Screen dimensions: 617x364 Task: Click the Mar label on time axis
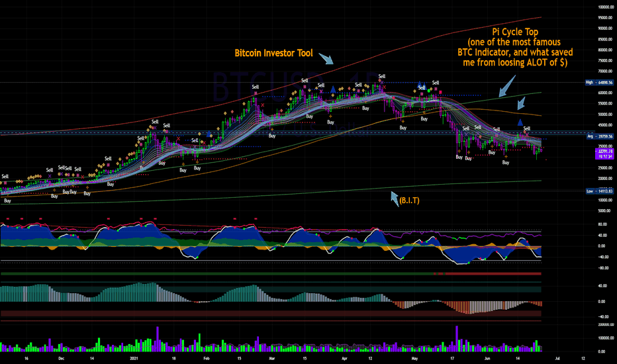click(271, 359)
